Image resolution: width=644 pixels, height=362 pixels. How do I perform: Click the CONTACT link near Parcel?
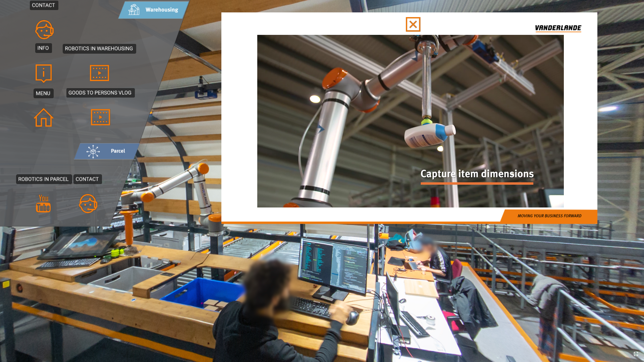87,179
